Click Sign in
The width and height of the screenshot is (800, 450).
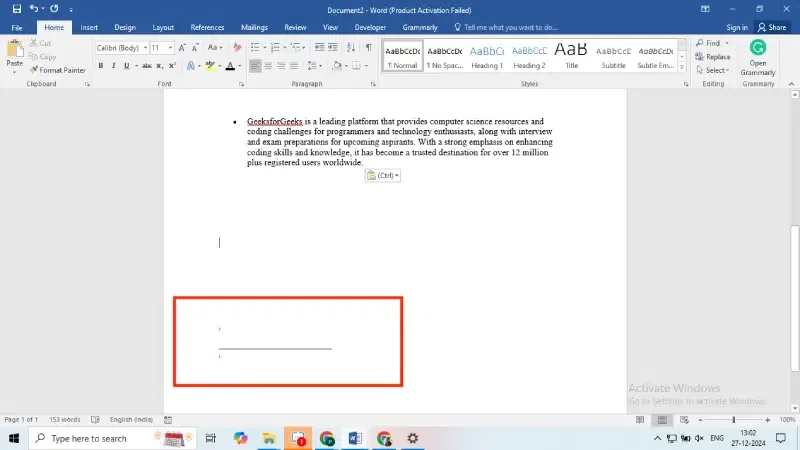click(x=737, y=27)
